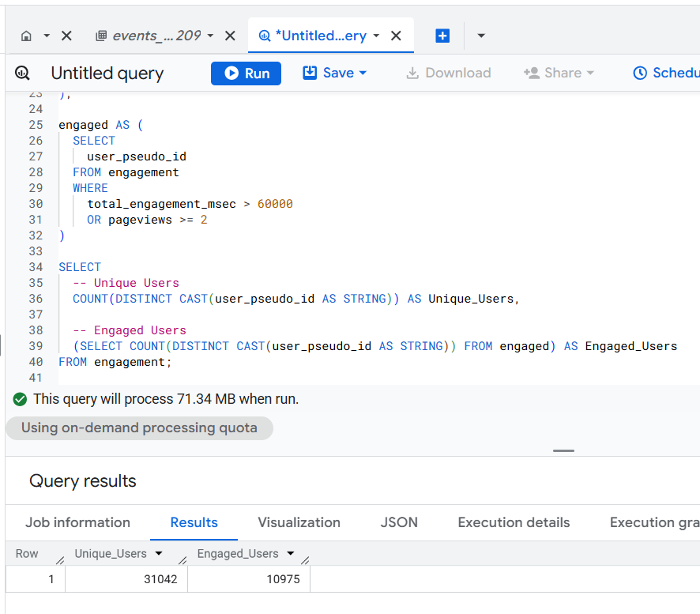This screenshot has height=614, width=700.
Task: Click the query icon beside Untitled query title
Action: coord(22,73)
